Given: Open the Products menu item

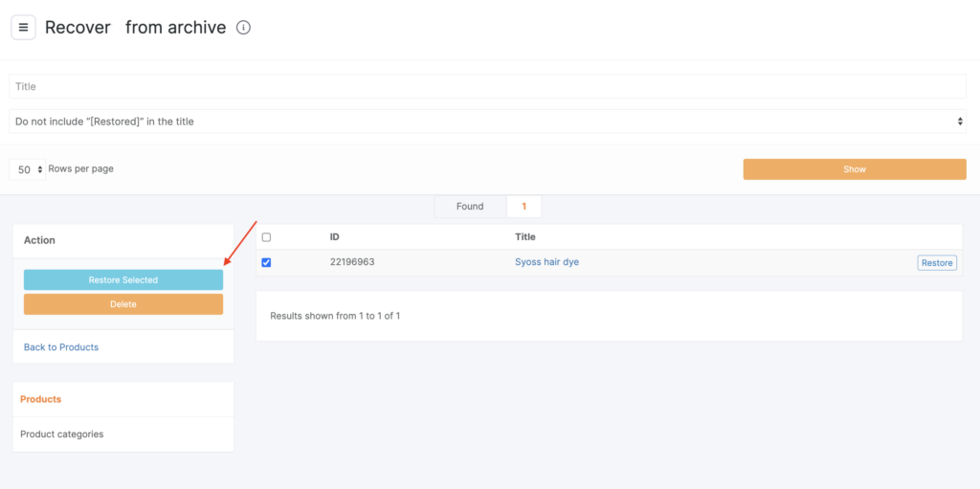Looking at the screenshot, I should [41, 399].
